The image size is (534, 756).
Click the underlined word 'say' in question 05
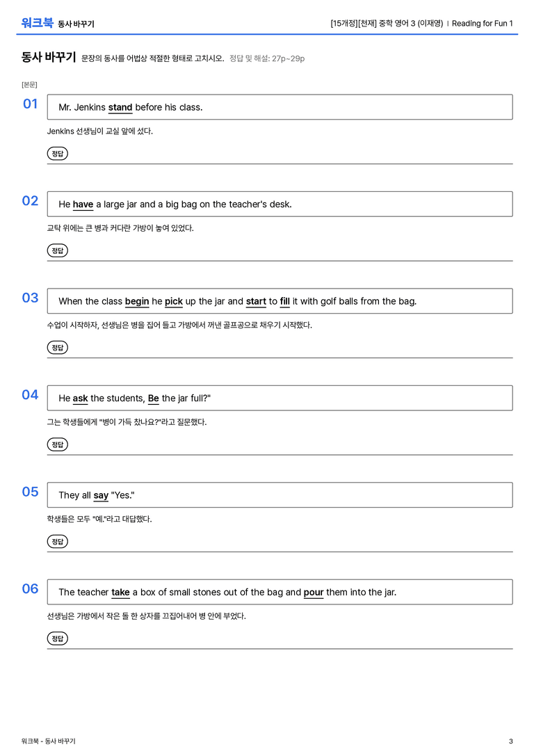pos(101,495)
